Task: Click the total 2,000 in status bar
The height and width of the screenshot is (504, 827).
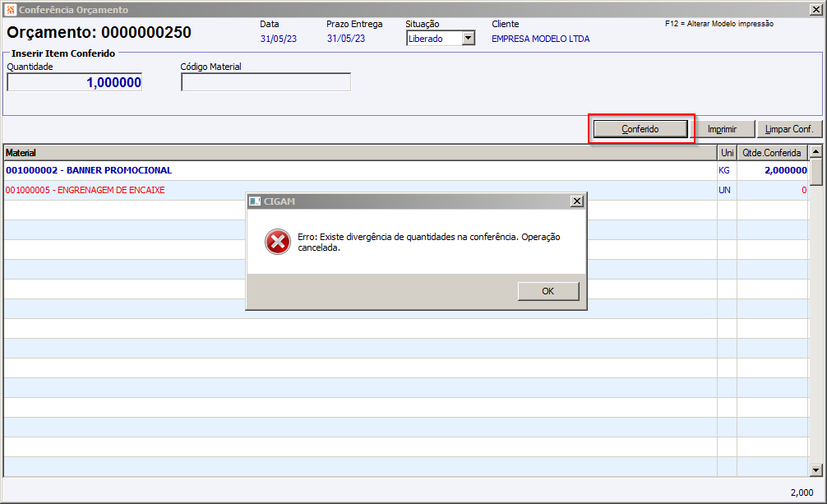Action: 802,492
